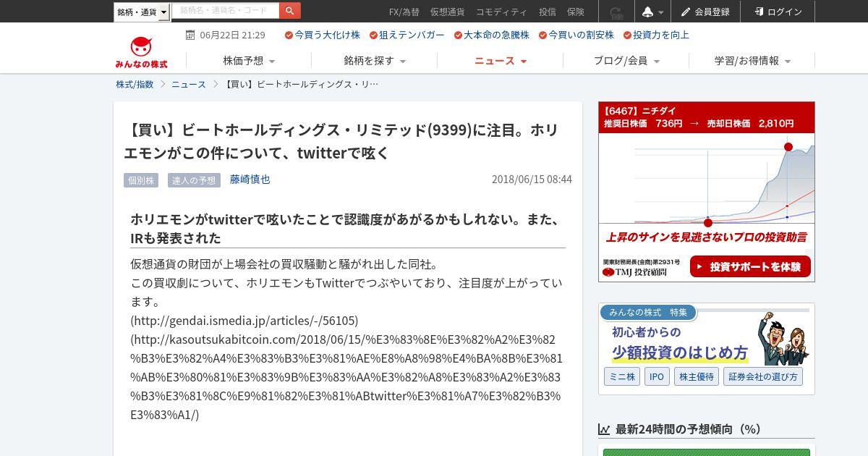Click the 投資サポートを体験 ad button

(x=749, y=266)
